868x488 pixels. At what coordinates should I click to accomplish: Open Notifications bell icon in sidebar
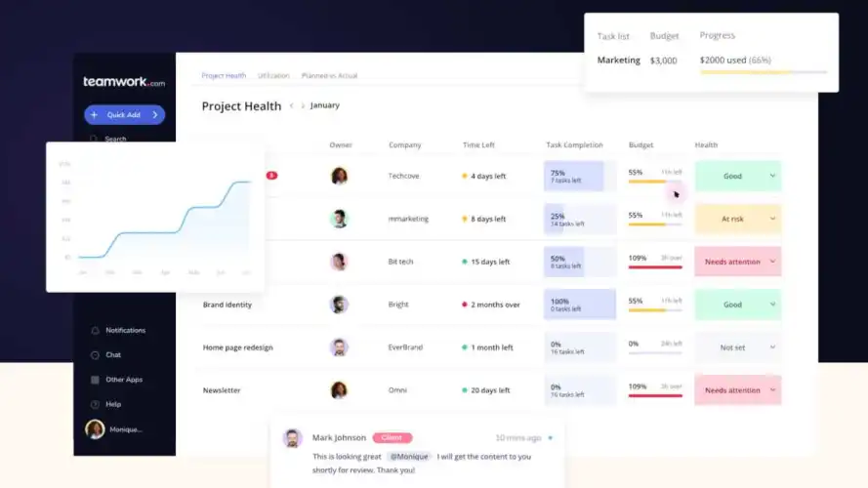[x=95, y=331]
